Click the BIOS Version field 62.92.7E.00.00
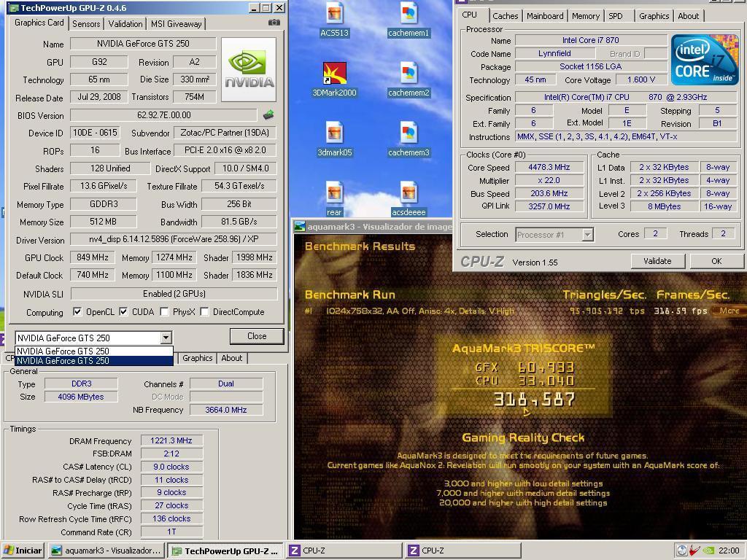This screenshot has width=747, height=560. (163, 115)
